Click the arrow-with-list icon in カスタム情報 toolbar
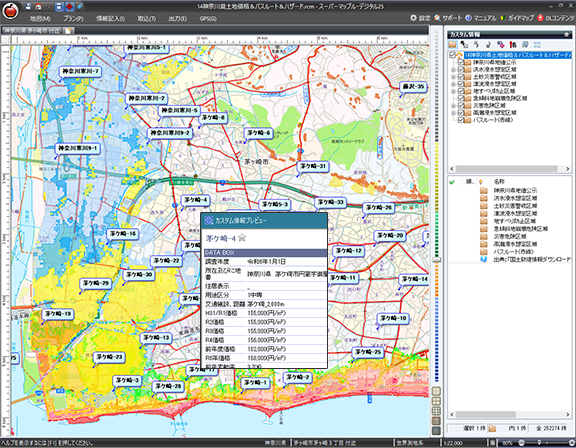The height and width of the screenshot is (448, 576). pyautogui.click(x=465, y=44)
